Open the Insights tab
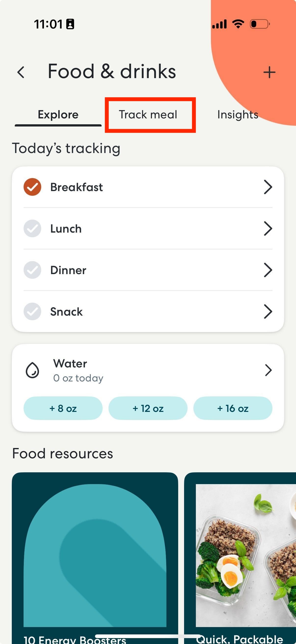The height and width of the screenshot is (644, 296). tap(238, 115)
